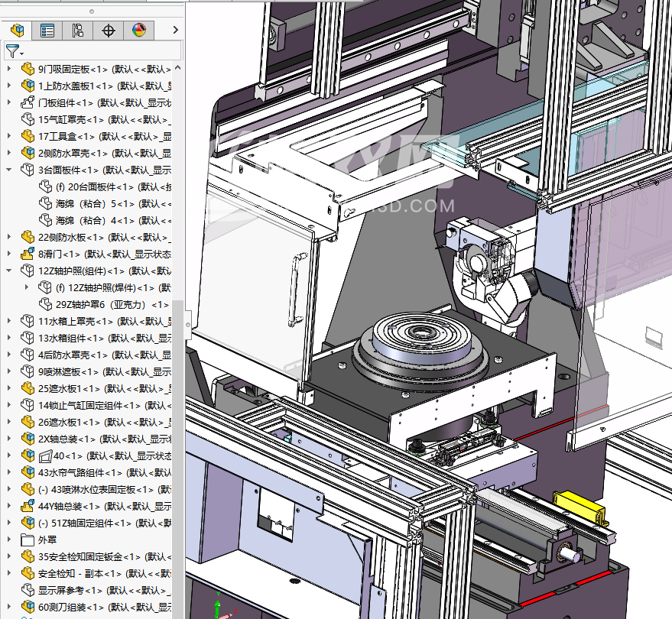Click the 44Y轴总装 assembly icon
Screen dimensions: 672x619
click(x=28, y=506)
